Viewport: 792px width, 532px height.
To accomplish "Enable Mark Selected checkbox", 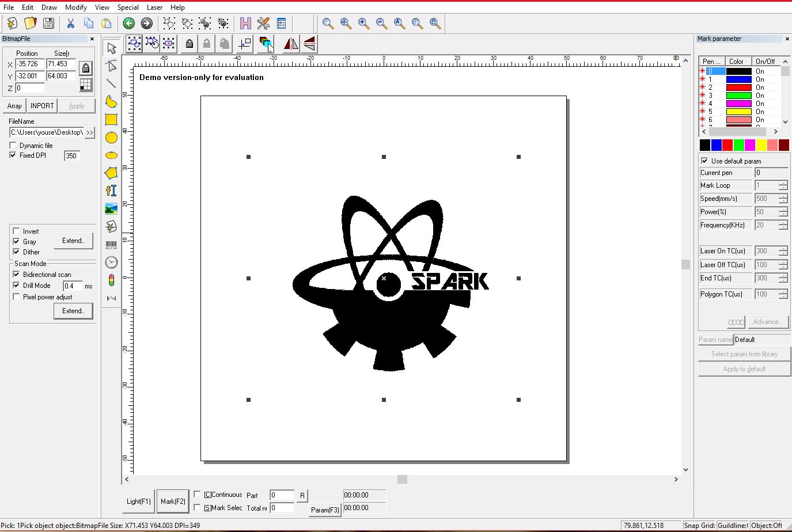I will pos(197,507).
